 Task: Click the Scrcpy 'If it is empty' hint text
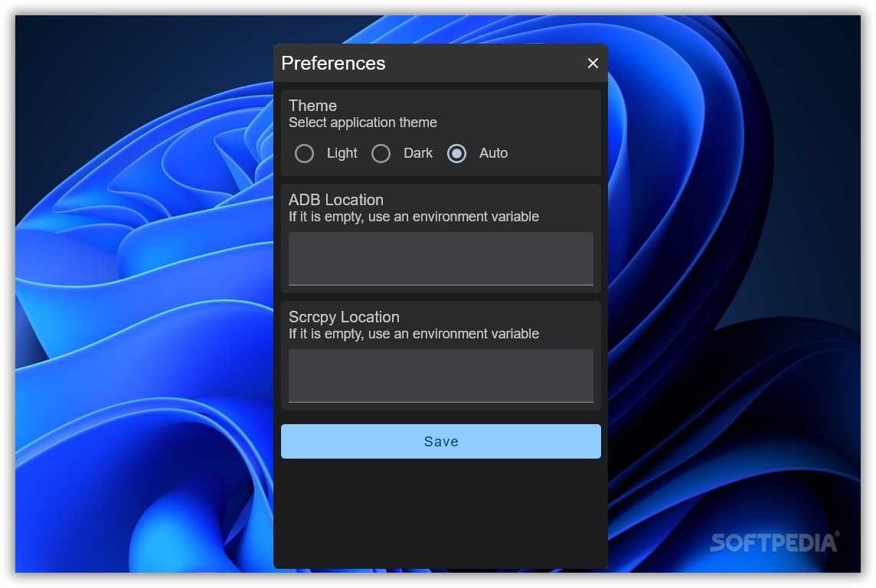pyautogui.click(x=413, y=334)
